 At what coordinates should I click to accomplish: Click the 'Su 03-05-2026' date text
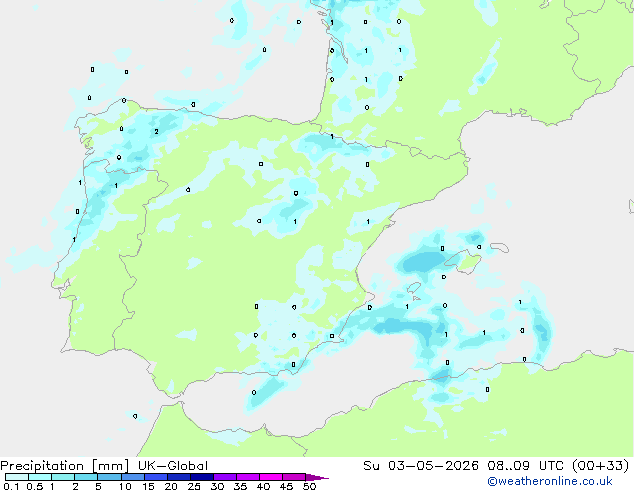coord(421,466)
